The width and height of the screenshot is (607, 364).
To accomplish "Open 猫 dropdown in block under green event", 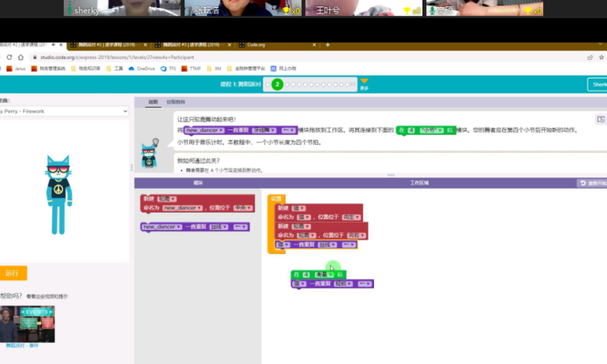I will [299, 284].
